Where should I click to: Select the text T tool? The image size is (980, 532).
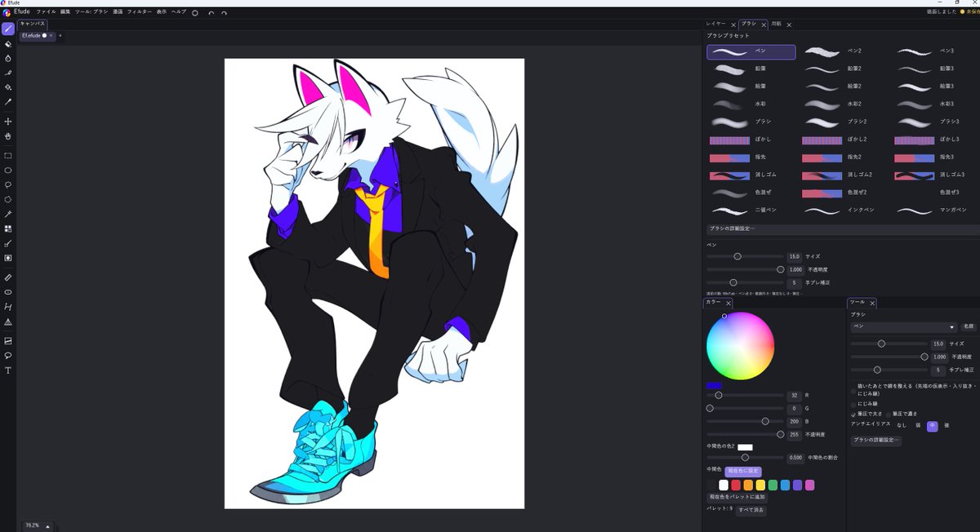coord(8,370)
